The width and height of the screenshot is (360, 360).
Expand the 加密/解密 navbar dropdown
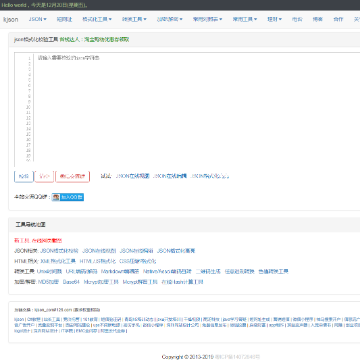[169, 19]
